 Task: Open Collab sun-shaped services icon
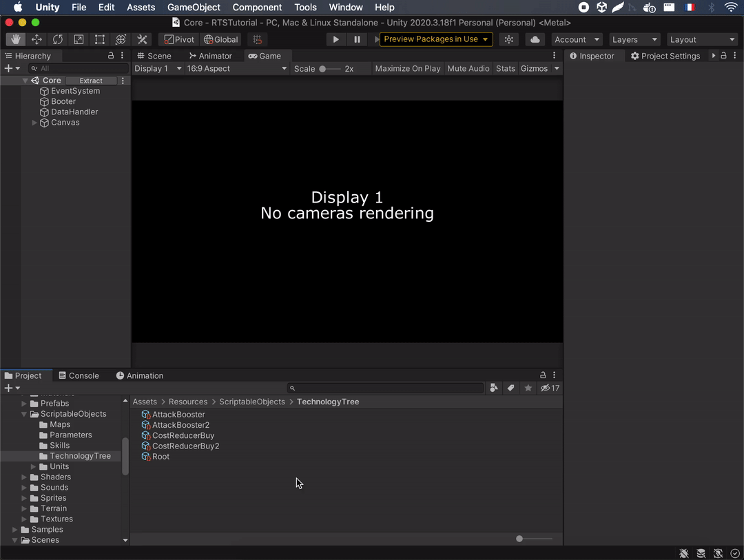[508, 39]
